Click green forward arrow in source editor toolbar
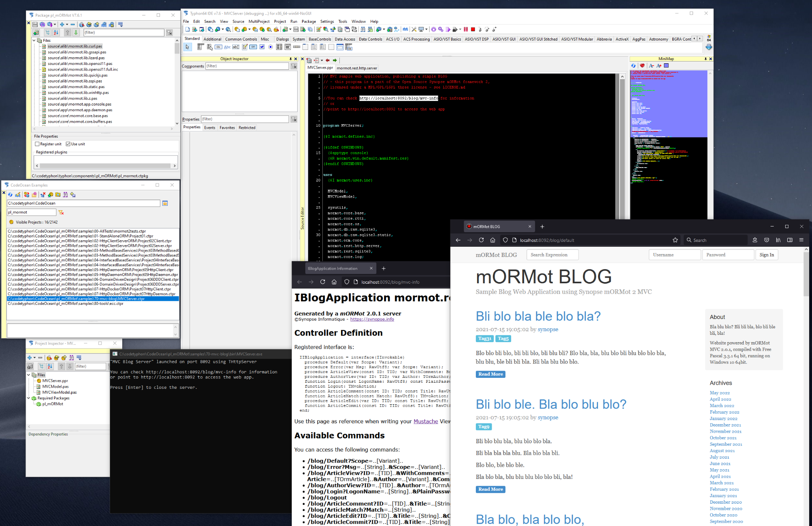Screen dimensions: 812x526 tap(335, 60)
